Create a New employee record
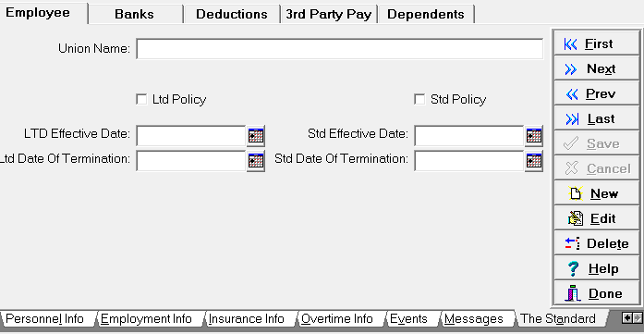This screenshot has width=644, height=334. click(x=597, y=193)
